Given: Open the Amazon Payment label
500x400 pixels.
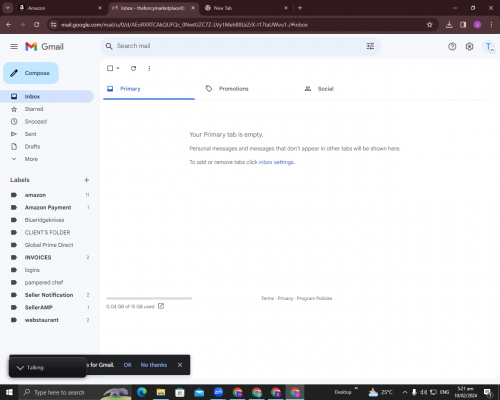Looking at the screenshot, I should (x=47, y=207).
